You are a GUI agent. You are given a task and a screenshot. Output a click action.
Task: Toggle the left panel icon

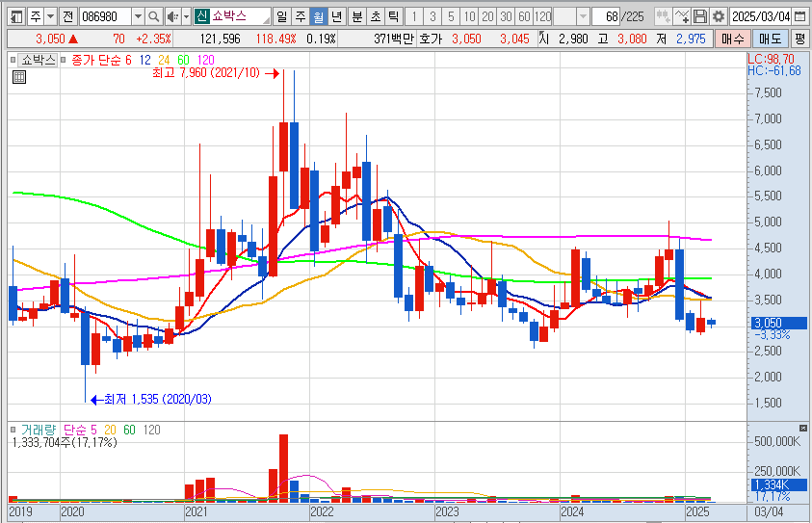[x=16, y=17]
